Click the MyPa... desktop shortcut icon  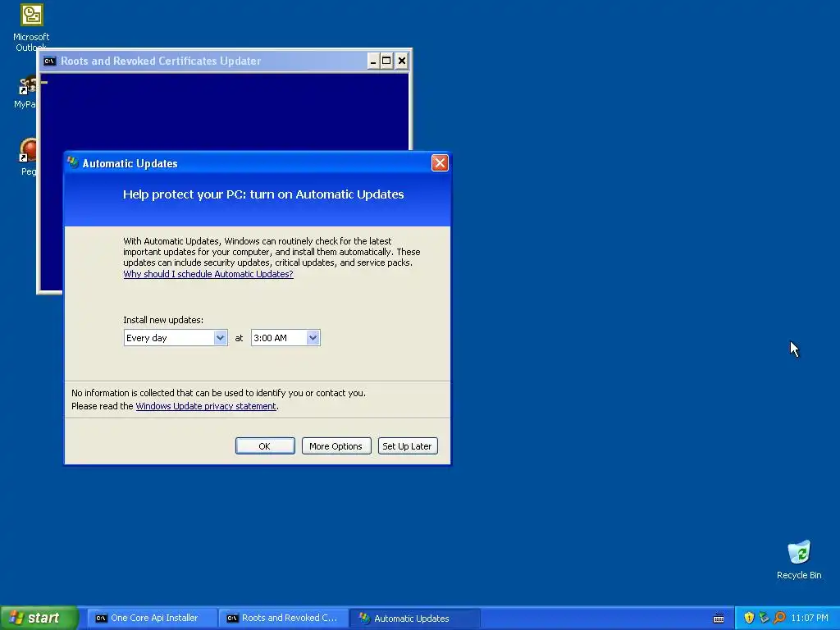point(25,92)
